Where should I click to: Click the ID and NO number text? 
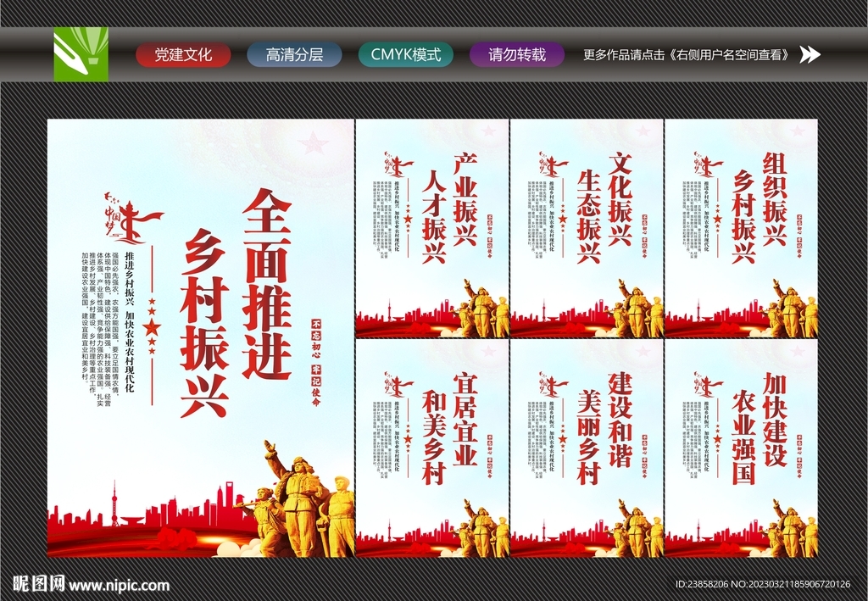tap(763, 584)
